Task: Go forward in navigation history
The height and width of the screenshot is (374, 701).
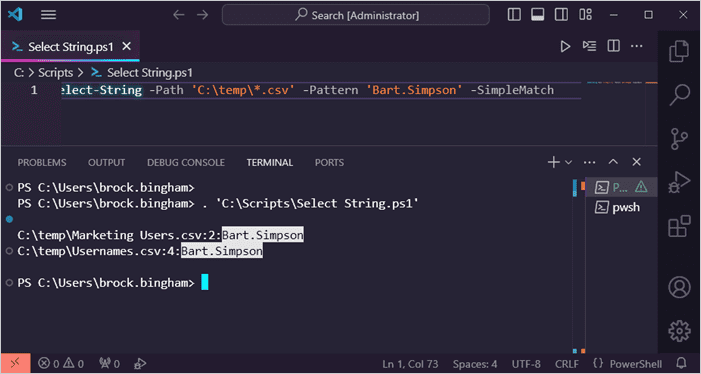Action: [203, 15]
